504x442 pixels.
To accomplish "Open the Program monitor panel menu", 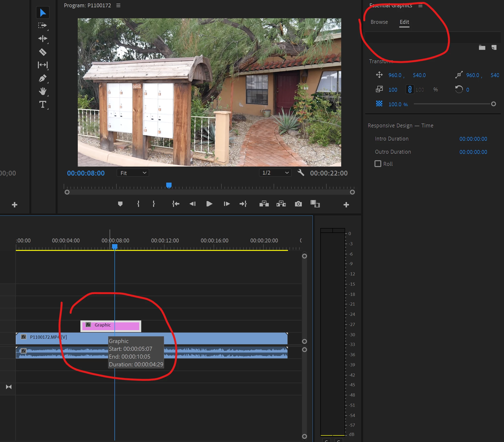I will (x=118, y=5).
